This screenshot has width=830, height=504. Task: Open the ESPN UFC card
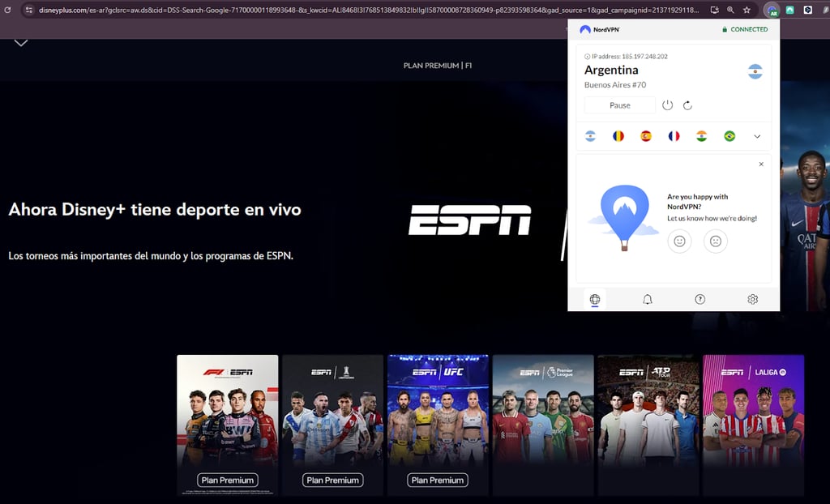(438, 425)
